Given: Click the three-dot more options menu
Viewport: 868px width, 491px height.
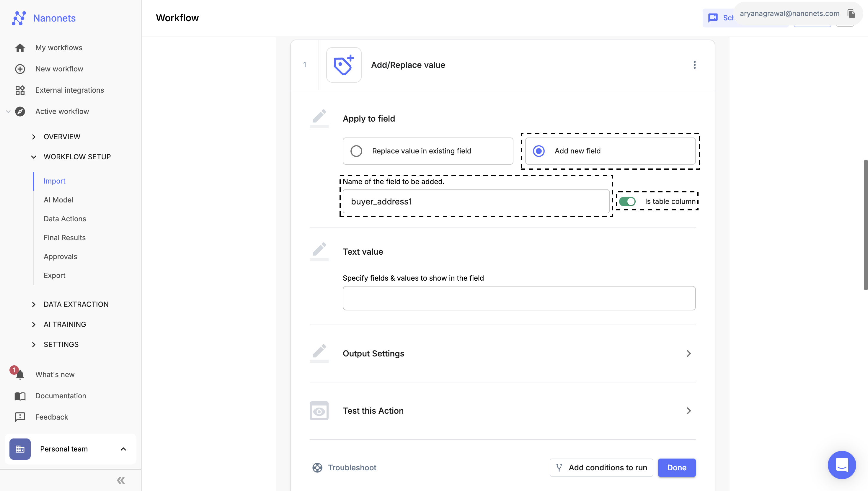Looking at the screenshot, I should tap(694, 64).
